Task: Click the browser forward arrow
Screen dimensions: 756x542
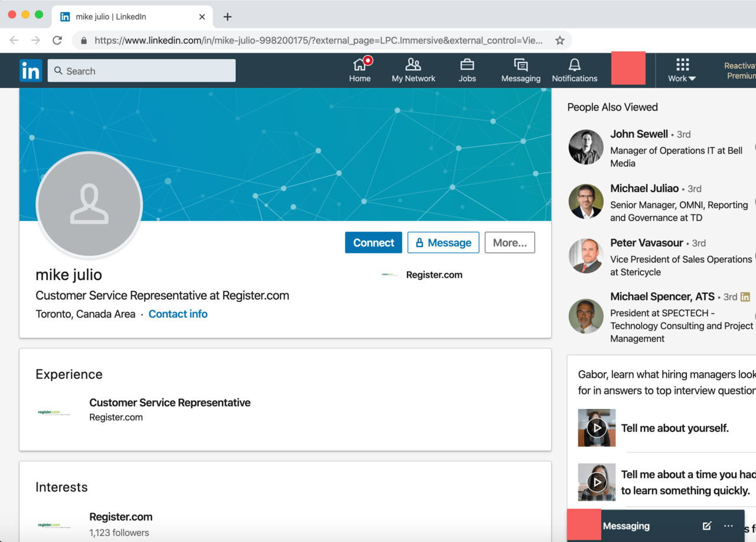Action: tap(35, 40)
